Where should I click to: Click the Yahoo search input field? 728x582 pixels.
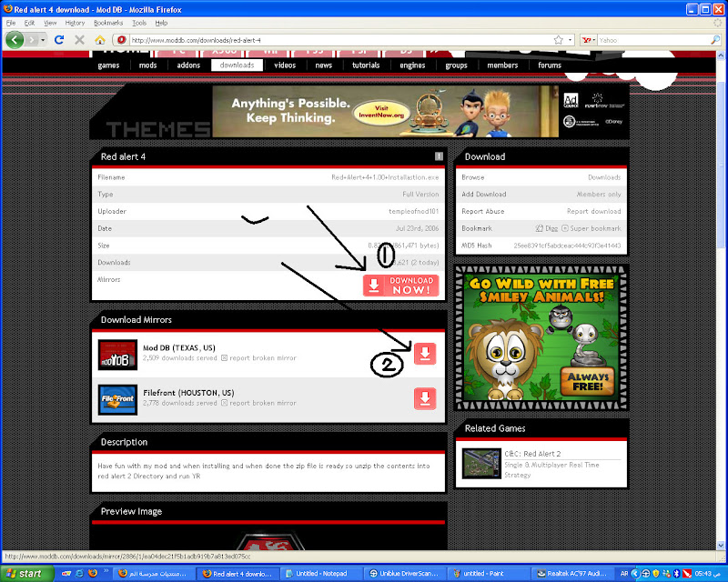click(653, 40)
